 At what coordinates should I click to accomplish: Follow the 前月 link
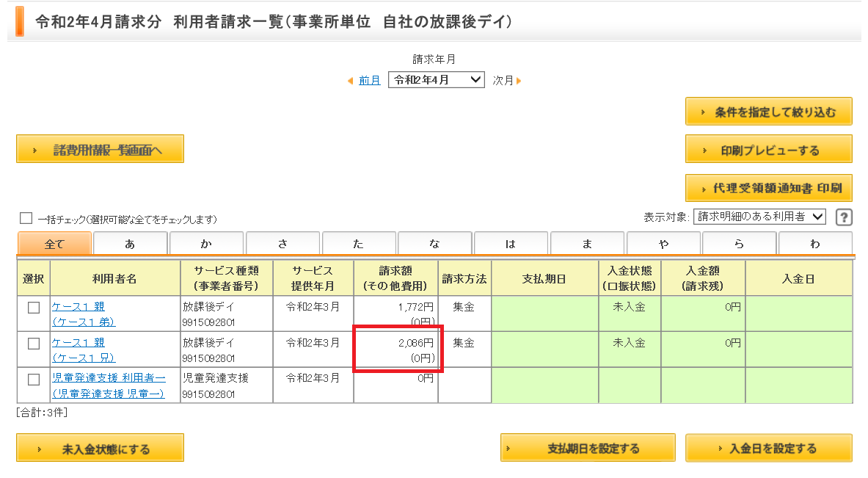point(369,81)
